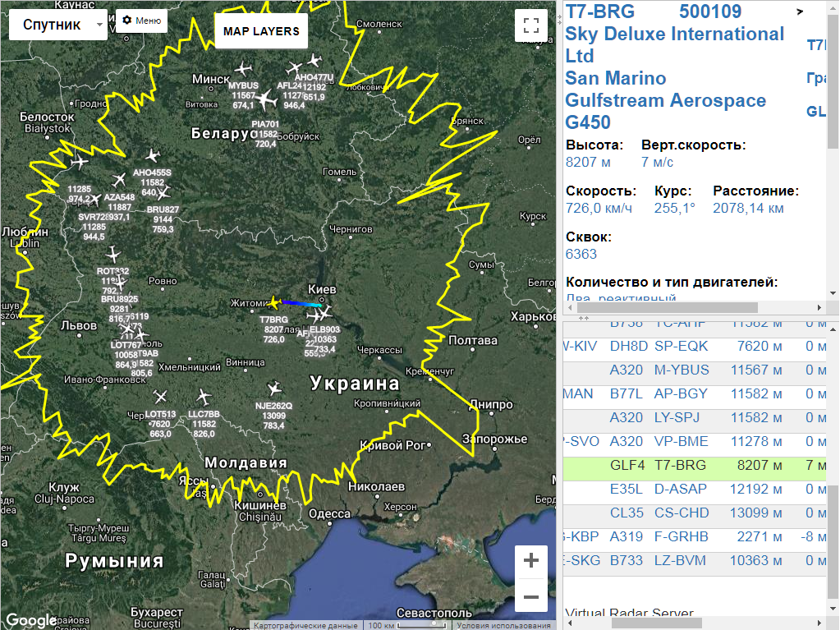The height and width of the screenshot is (630, 840).
Task: Click the yellow T7BRG aircraft icon on map
Action: coord(273,303)
